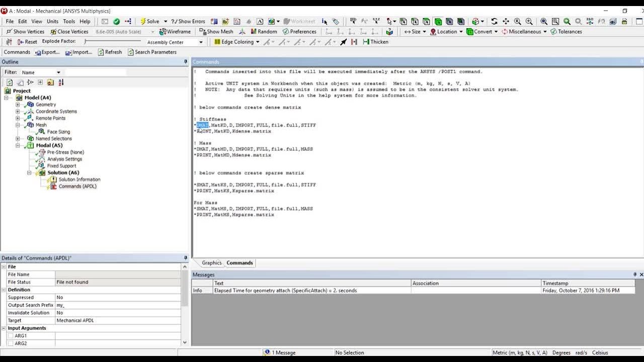
Task: Collapse the Solution (A6) node
Action: [x=29, y=172]
